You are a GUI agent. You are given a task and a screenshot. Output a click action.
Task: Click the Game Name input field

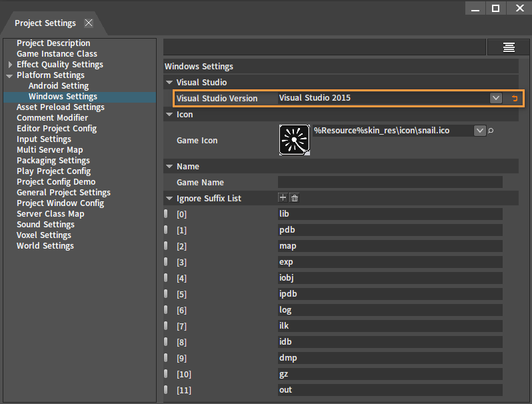(x=390, y=182)
